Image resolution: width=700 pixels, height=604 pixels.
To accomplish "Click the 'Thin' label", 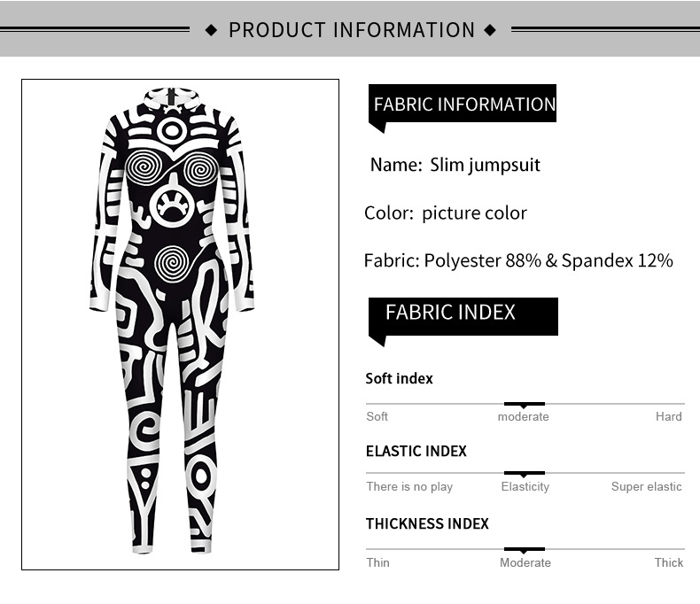I will click(377, 563).
